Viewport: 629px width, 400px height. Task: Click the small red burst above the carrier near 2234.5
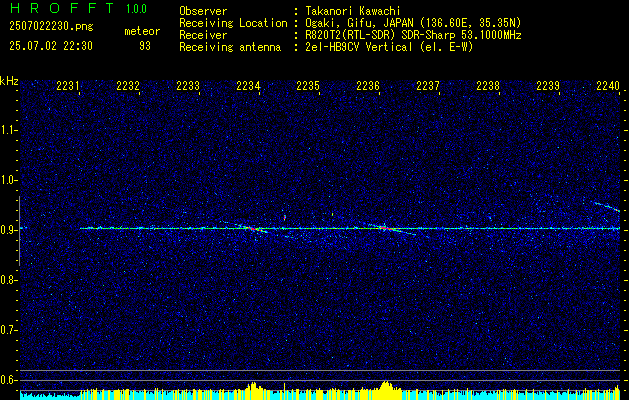click(x=284, y=218)
